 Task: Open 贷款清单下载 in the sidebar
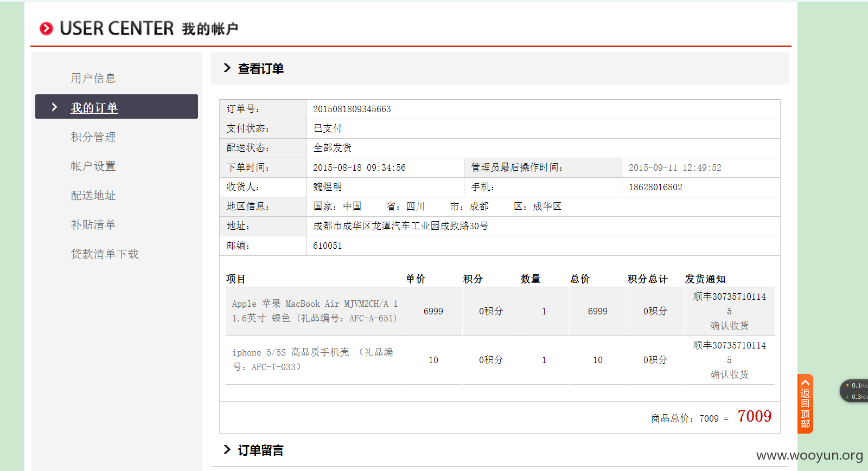[105, 254]
